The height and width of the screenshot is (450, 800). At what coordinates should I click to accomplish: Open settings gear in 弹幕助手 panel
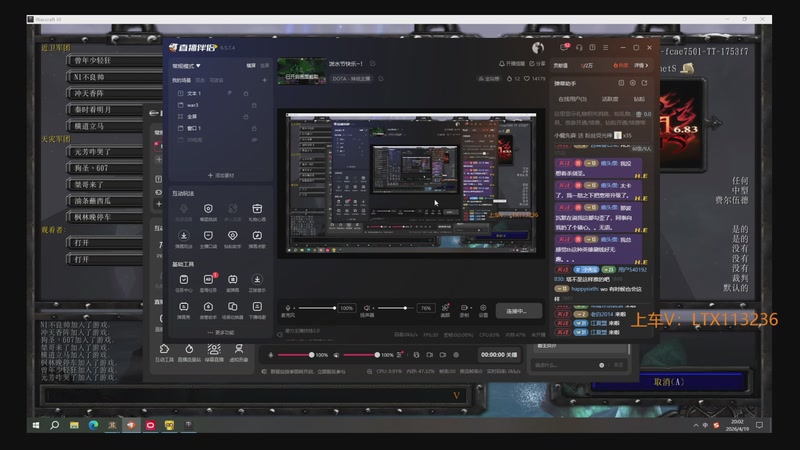tap(633, 83)
